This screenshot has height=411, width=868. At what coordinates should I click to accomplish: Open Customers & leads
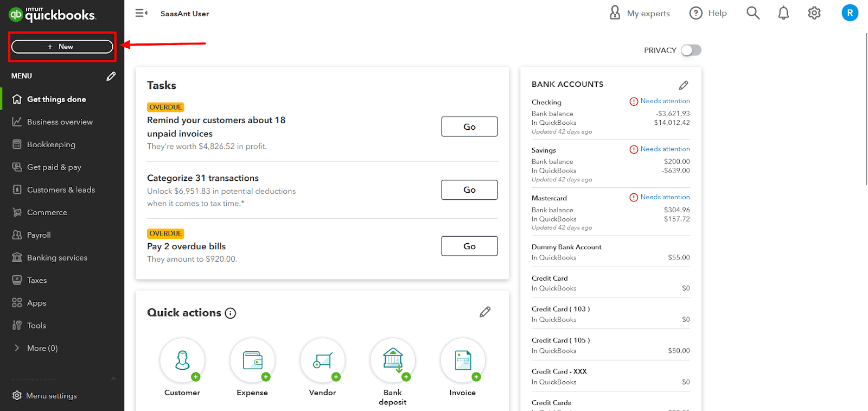(x=62, y=189)
